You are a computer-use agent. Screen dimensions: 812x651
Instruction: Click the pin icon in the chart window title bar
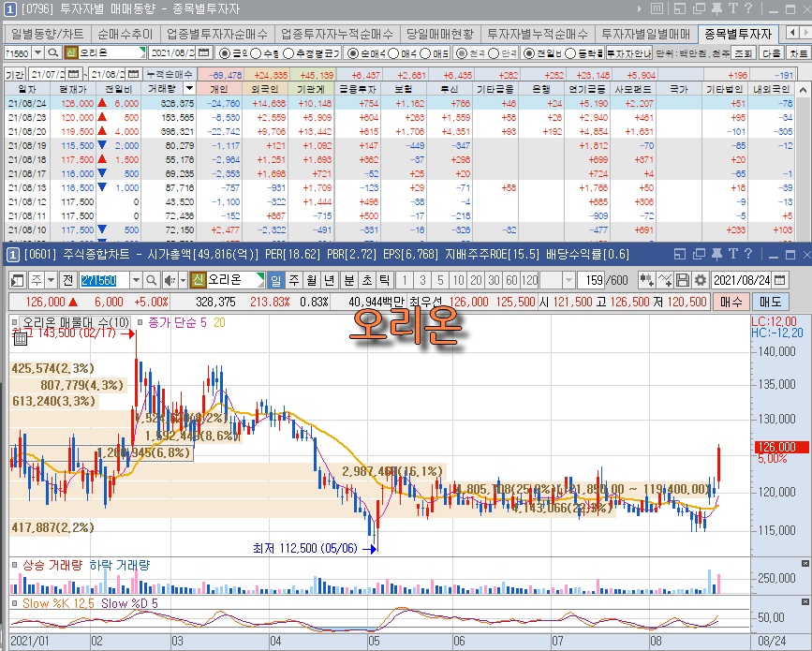(x=716, y=254)
